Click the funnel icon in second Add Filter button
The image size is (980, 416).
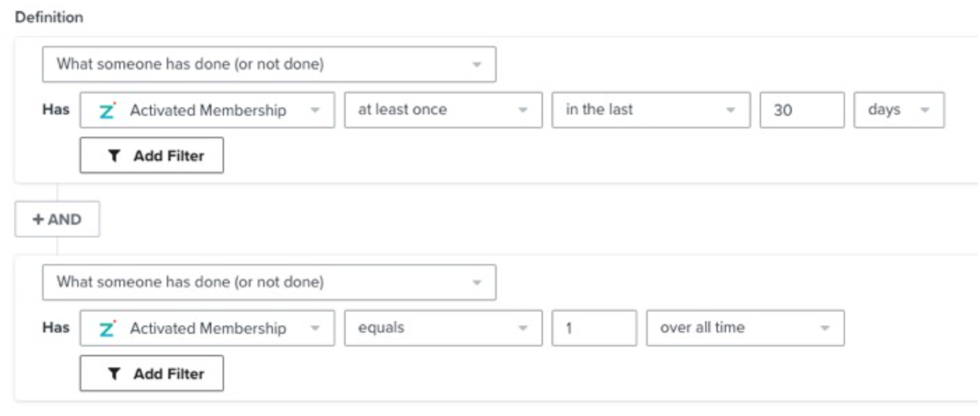pos(114,374)
